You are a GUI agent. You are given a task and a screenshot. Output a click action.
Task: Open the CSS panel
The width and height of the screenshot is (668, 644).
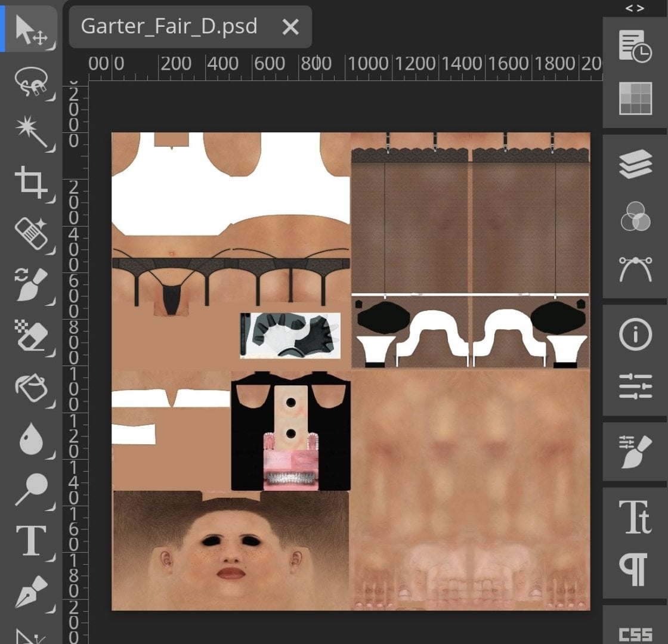(x=635, y=634)
